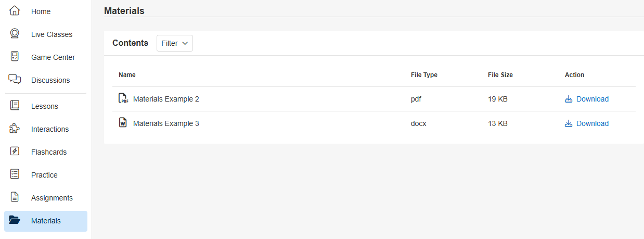Click the Lessons book icon
This screenshot has width=644, height=239.
[x=15, y=106]
